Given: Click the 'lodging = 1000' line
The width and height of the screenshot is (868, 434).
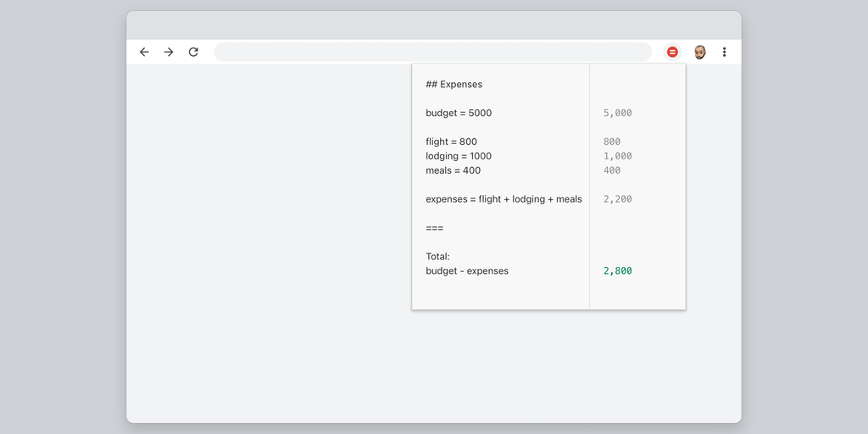Looking at the screenshot, I should click(x=459, y=156).
